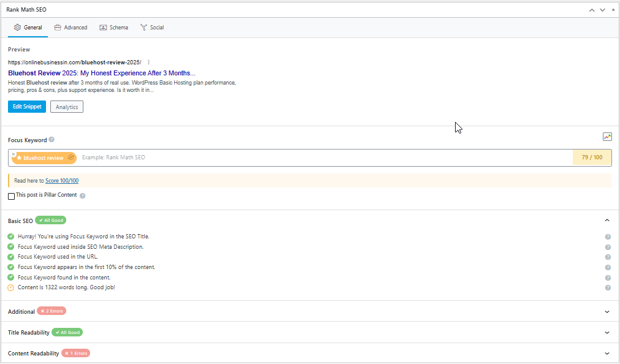Check This post is Pillar Content
Screen dimensions: 620x364
(12, 196)
